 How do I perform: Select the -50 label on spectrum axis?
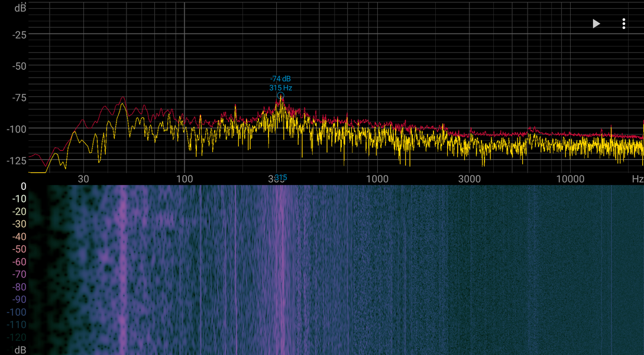click(19, 66)
